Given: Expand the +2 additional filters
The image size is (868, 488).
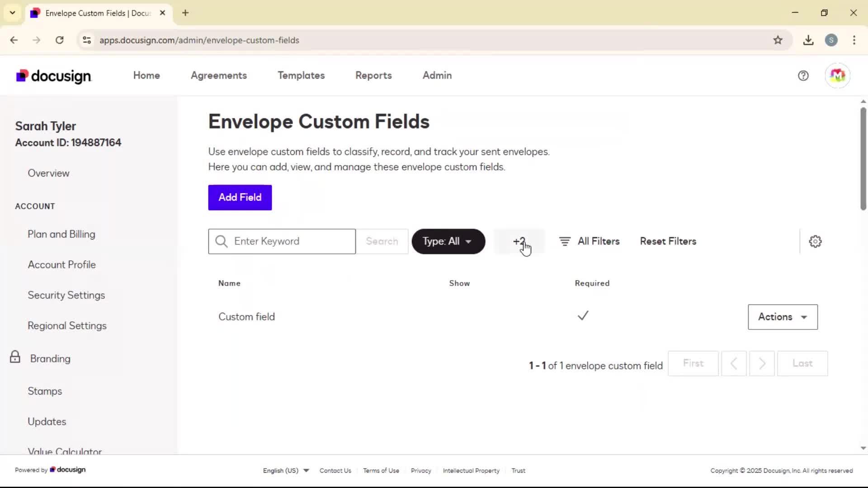Looking at the screenshot, I should [x=519, y=241].
